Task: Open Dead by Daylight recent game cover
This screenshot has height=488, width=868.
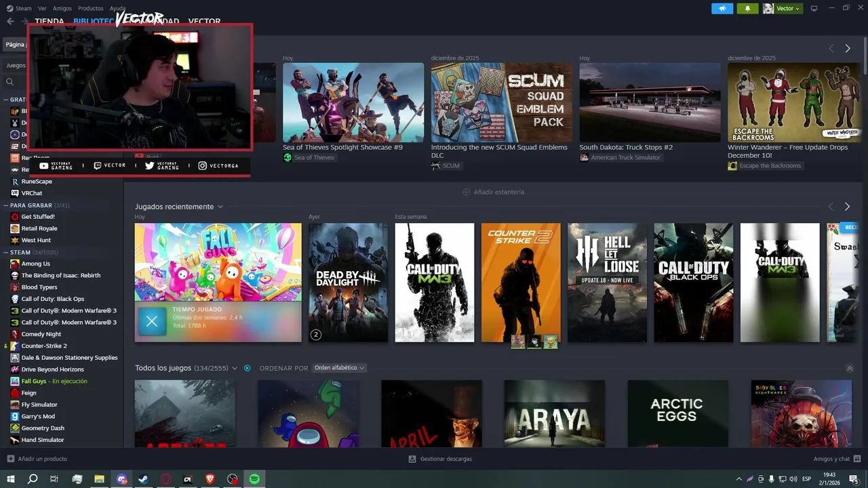Action: [349, 283]
